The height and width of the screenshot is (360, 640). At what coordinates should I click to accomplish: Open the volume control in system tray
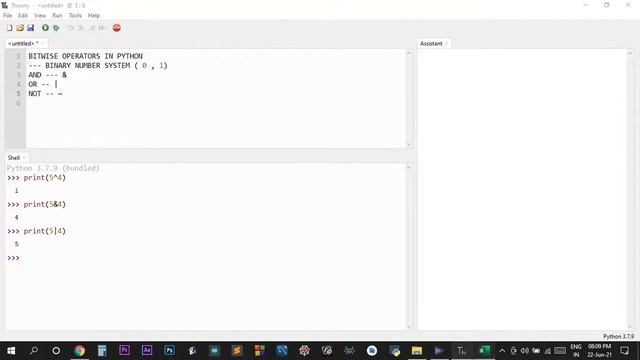525,351
